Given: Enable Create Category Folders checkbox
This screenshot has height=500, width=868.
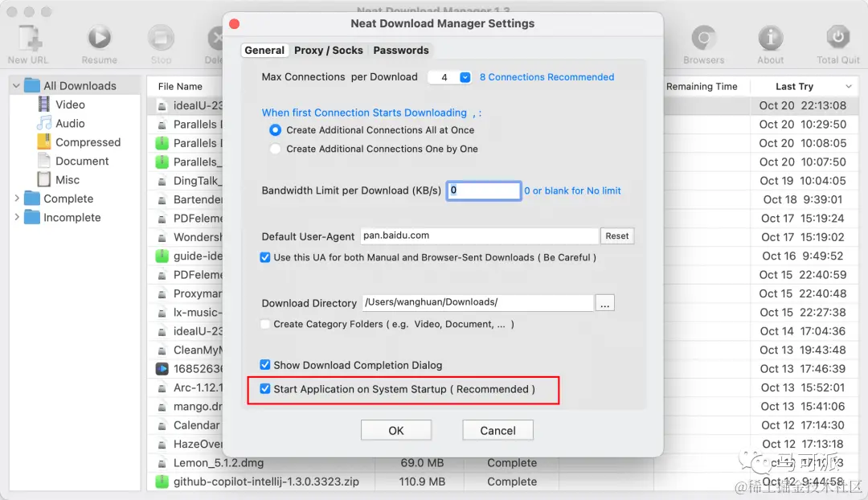Looking at the screenshot, I should 265,325.
